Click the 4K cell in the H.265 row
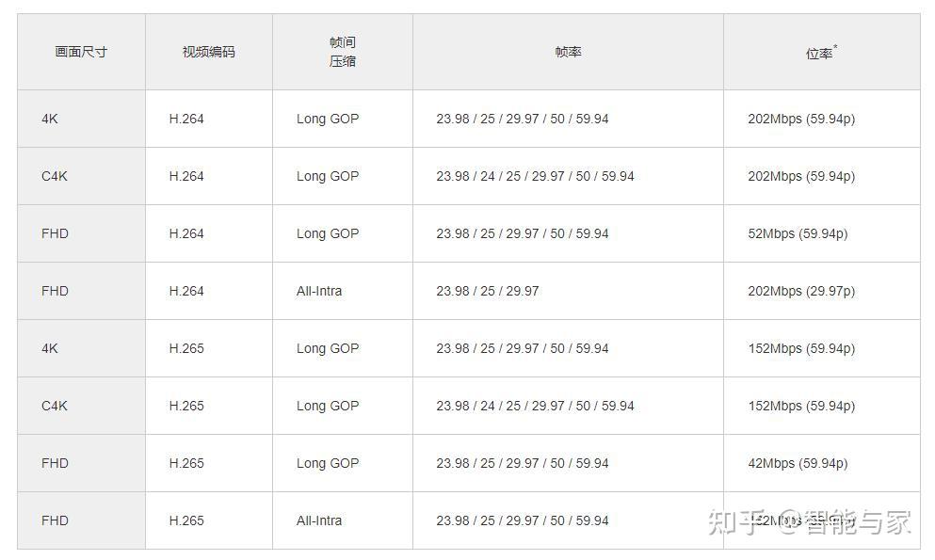 tap(50, 348)
